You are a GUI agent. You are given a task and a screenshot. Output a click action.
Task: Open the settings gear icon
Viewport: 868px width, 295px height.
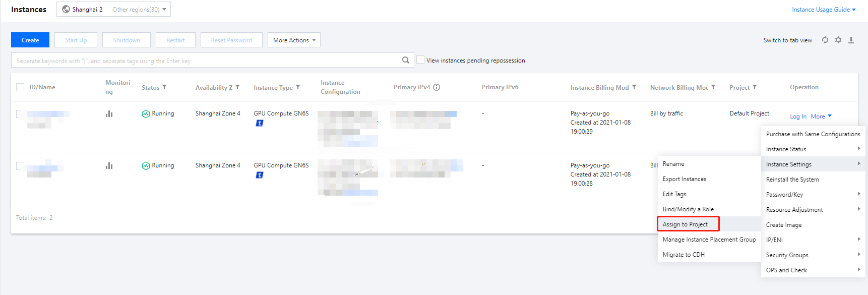pyautogui.click(x=838, y=40)
